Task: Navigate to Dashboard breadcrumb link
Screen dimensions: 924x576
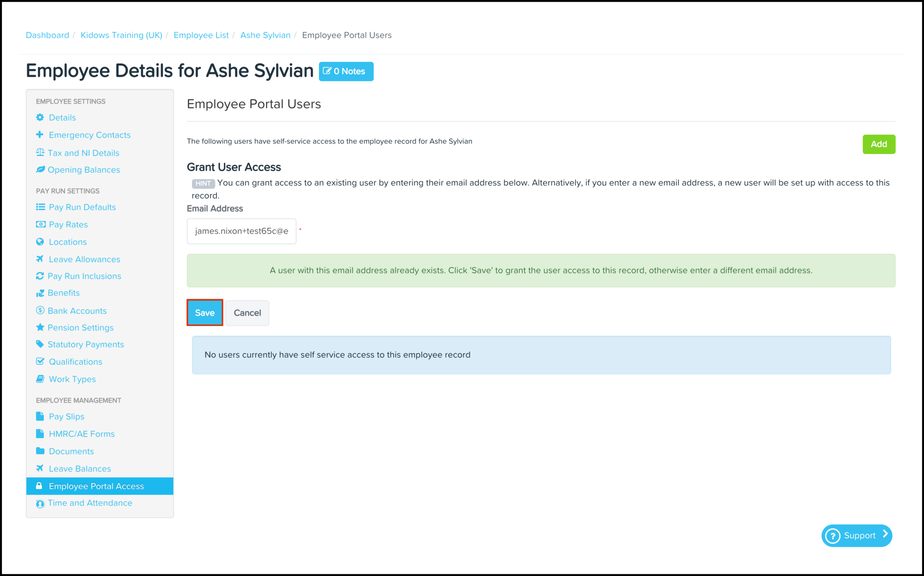Action: (x=47, y=35)
